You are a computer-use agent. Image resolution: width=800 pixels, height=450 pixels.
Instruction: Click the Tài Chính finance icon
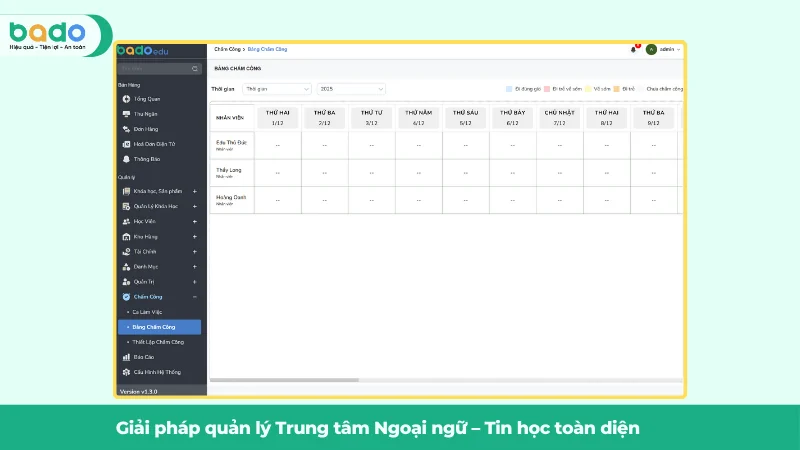(x=126, y=252)
